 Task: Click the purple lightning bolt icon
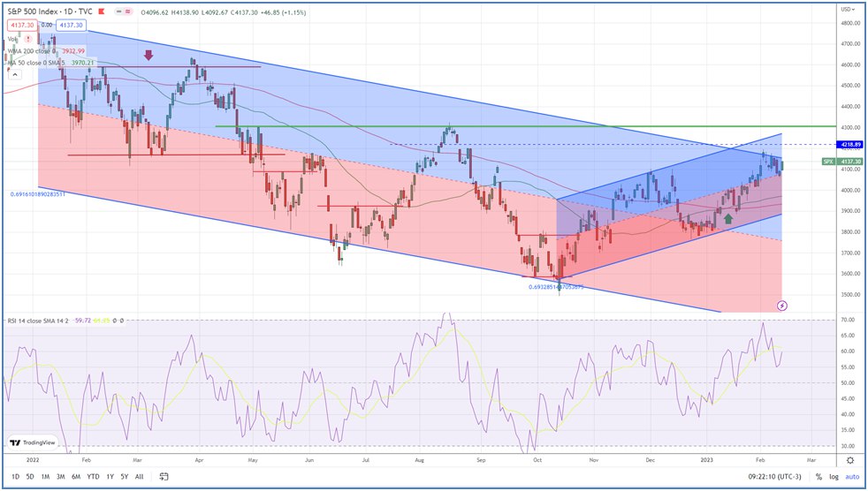782,305
